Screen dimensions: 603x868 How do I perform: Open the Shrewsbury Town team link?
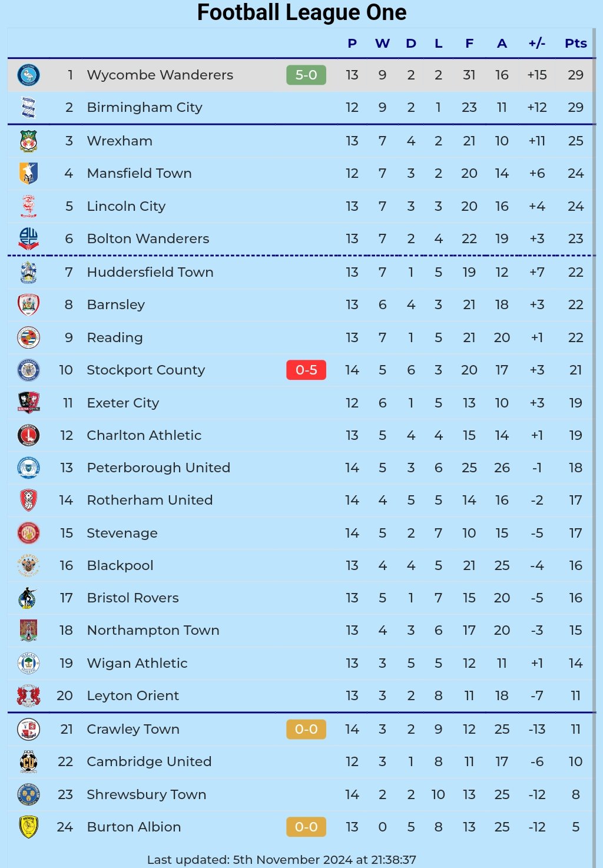click(x=147, y=794)
